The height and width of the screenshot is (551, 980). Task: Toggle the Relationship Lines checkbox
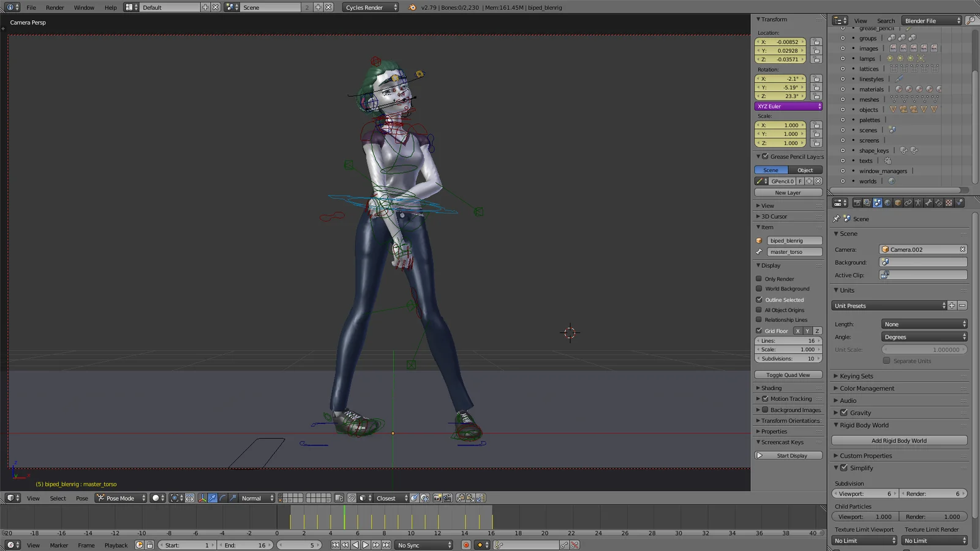759,320
